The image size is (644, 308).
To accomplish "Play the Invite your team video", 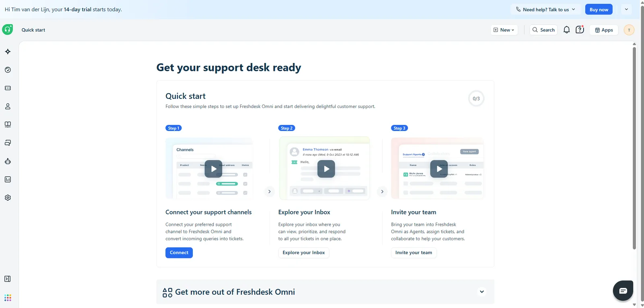I will tap(439, 169).
